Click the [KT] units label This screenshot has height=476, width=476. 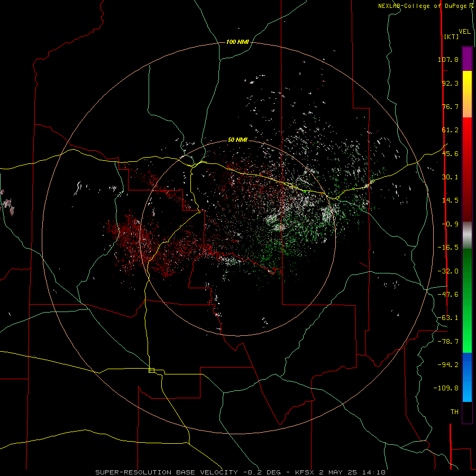coord(452,36)
